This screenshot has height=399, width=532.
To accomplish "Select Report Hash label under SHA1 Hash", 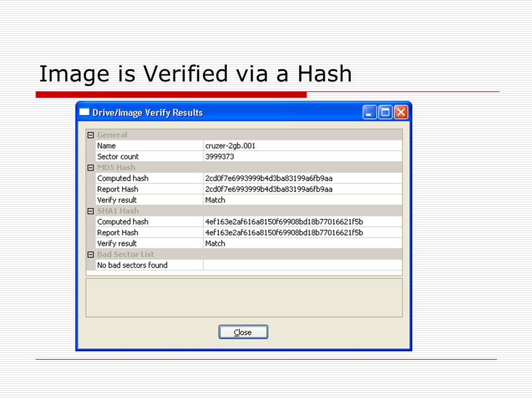I will click(x=117, y=233).
